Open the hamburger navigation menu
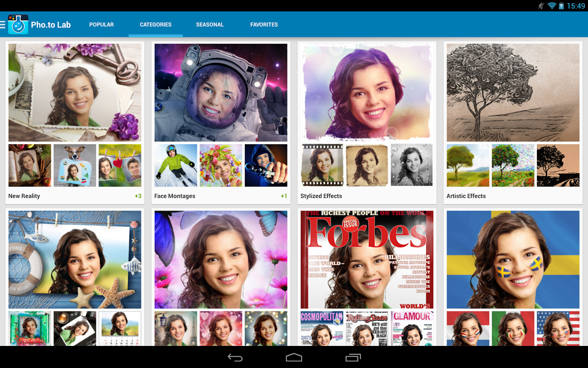 click(2, 25)
